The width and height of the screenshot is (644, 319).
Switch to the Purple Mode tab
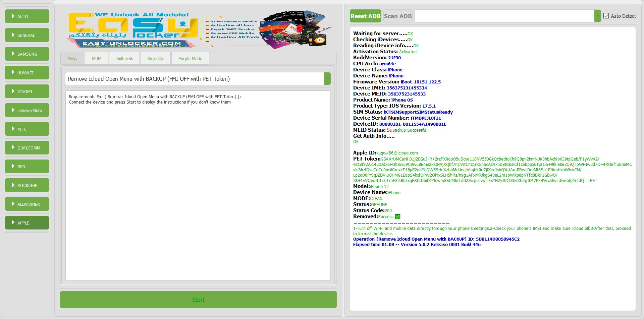pos(190,58)
